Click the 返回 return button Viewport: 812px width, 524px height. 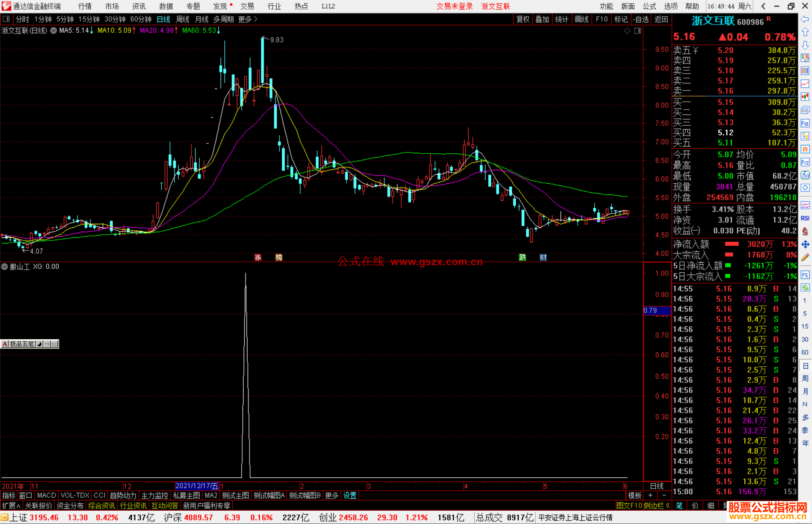pos(661,19)
